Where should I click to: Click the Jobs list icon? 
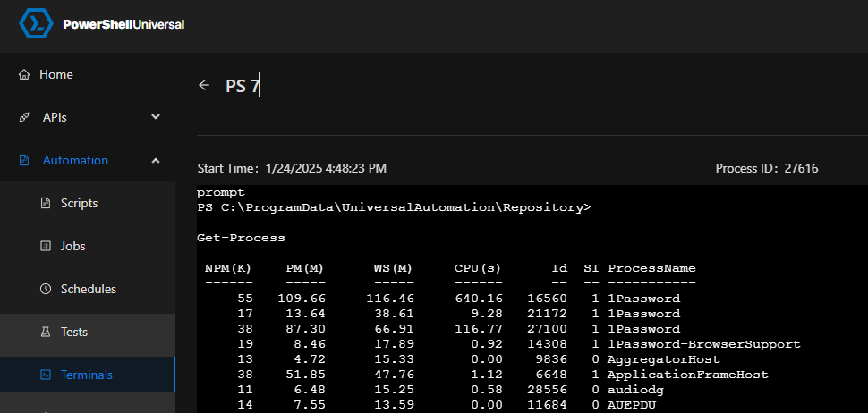[46, 247]
